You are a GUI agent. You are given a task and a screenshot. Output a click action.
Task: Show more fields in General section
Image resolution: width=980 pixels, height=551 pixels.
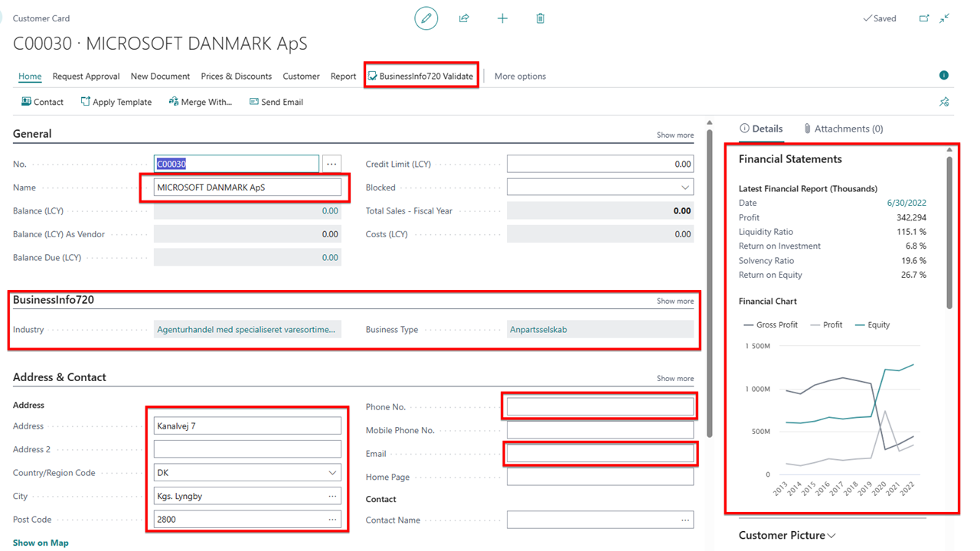pos(675,135)
